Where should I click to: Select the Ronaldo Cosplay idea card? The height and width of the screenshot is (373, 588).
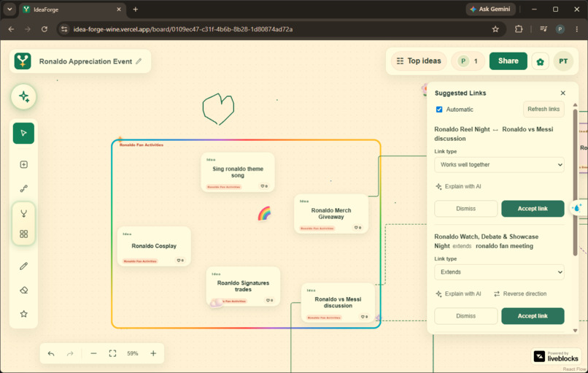click(x=154, y=246)
